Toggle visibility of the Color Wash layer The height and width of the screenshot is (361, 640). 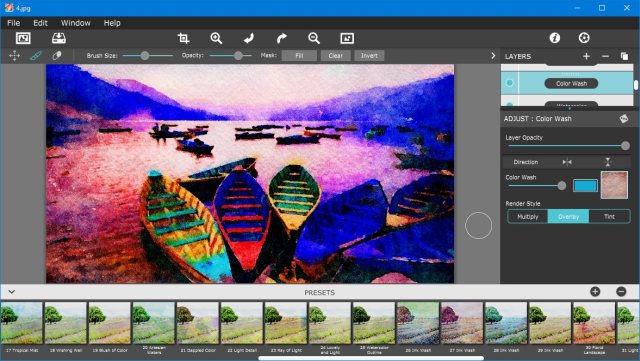(509, 83)
